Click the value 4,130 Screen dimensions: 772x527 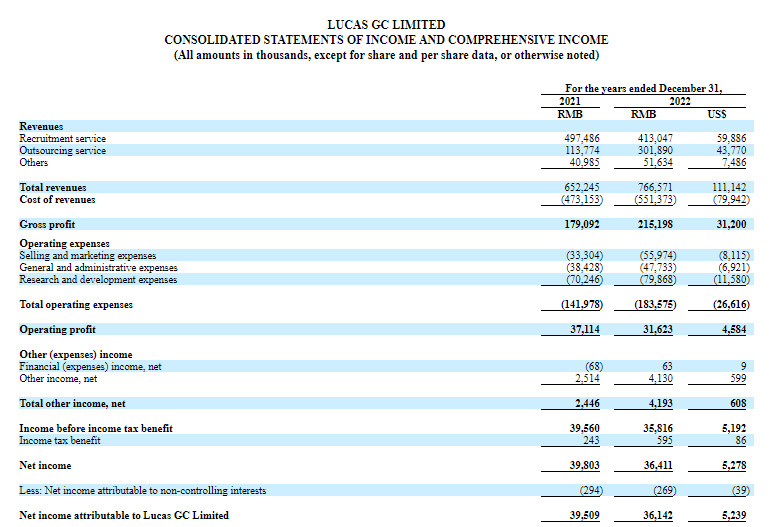[660, 379]
